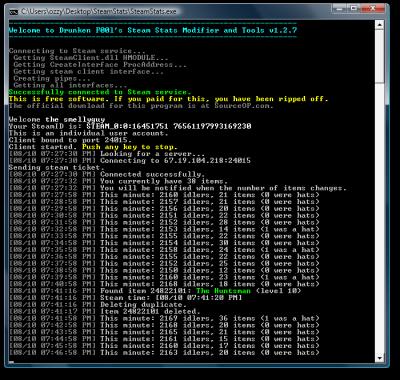Click yellow 'Push any key to stop.' text

click(x=130, y=147)
